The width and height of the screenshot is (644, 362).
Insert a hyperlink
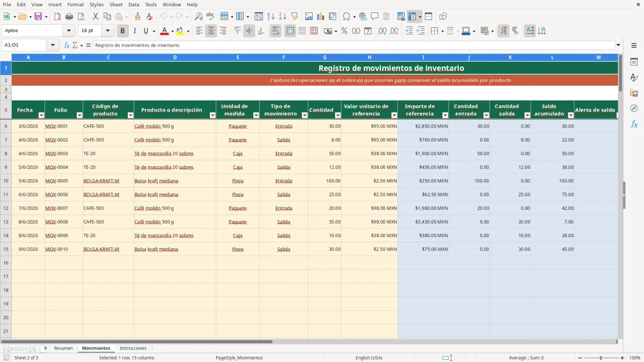click(363, 17)
